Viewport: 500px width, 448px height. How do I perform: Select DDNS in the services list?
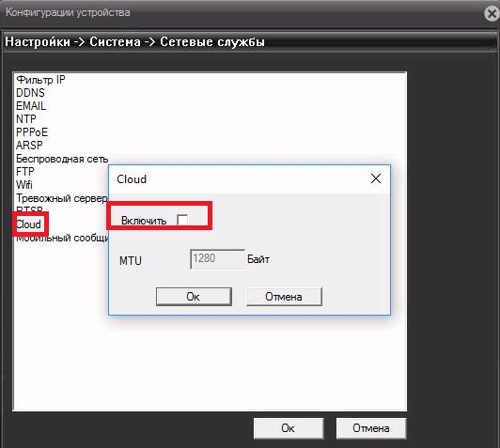tap(31, 93)
